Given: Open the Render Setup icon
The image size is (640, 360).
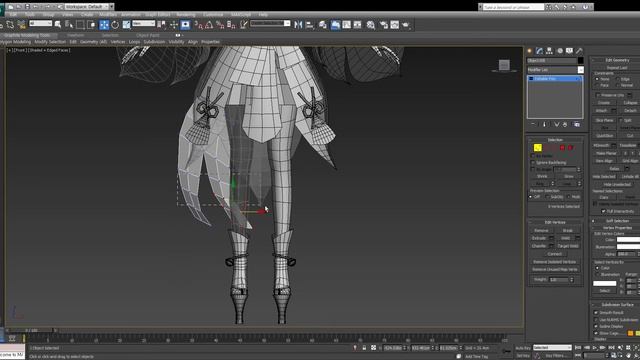Looking at the screenshot, I should click(x=384, y=25).
